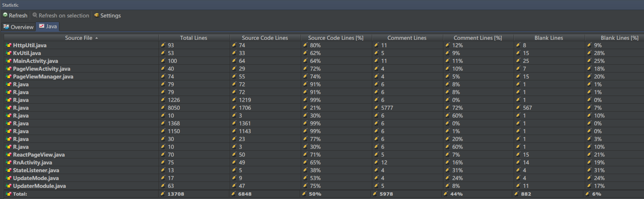Screen dimensions: 644x199
Task: Click the HttpUtil.java file icon
Action: coord(9,45)
